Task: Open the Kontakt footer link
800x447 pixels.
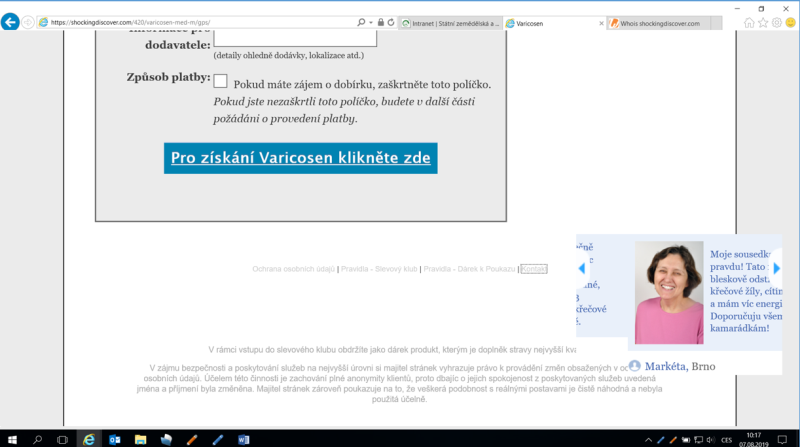Action: point(534,269)
